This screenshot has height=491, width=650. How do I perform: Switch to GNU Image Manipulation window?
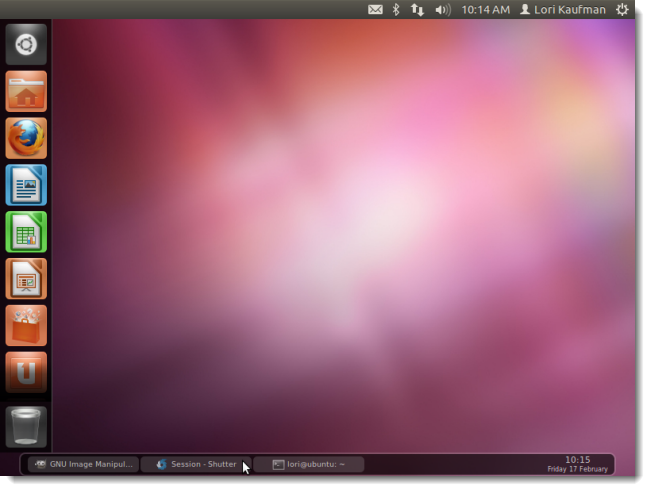83,464
